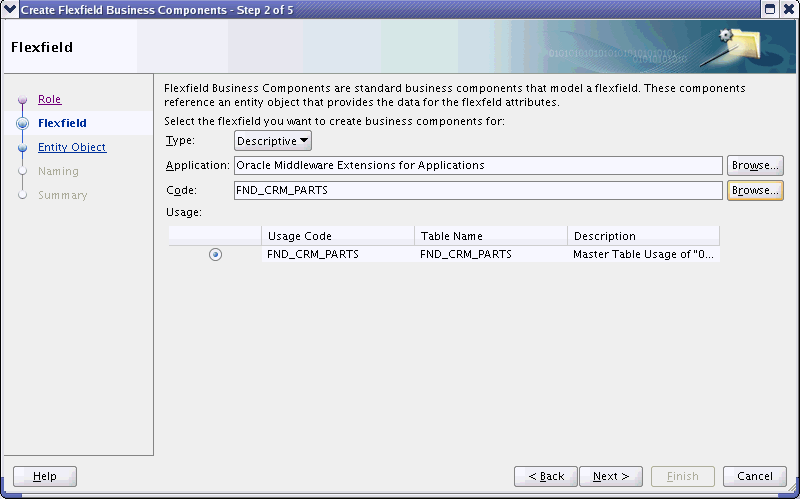This screenshot has height=499, width=800.
Task: Click the Naming step label
Action: coord(58,171)
